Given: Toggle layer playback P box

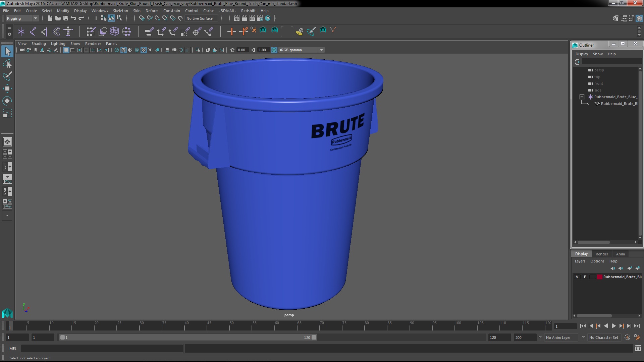Looking at the screenshot, I should tap(585, 277).
